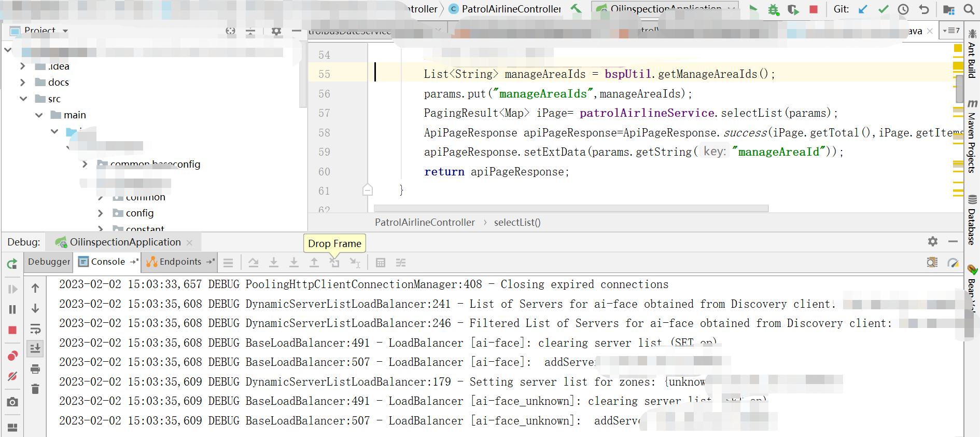The height and width of the screenshot is (437, 980).
Task: Toggle scroll to end of console
Action: point(35,348)
